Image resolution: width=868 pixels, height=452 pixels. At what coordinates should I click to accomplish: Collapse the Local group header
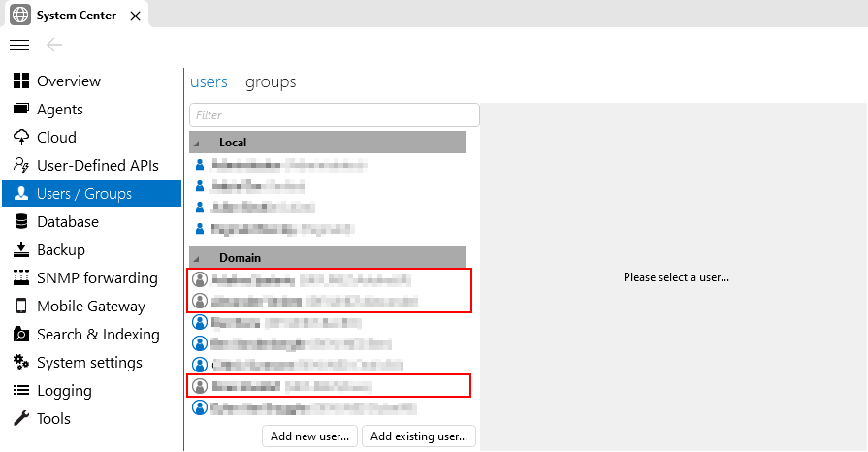pyautogui.click(x=328, y=143)
